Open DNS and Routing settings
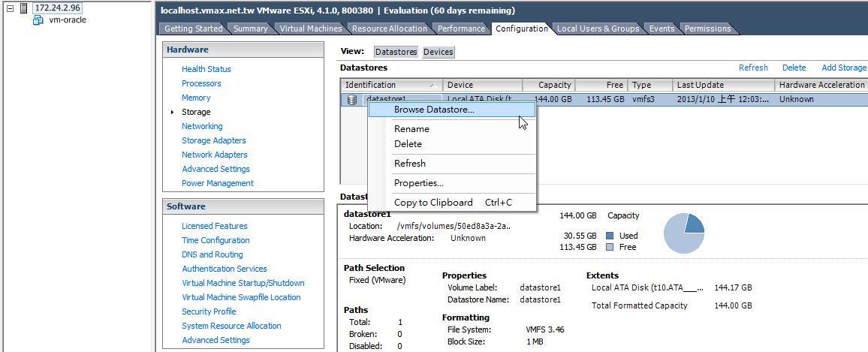 coord(212,254)
